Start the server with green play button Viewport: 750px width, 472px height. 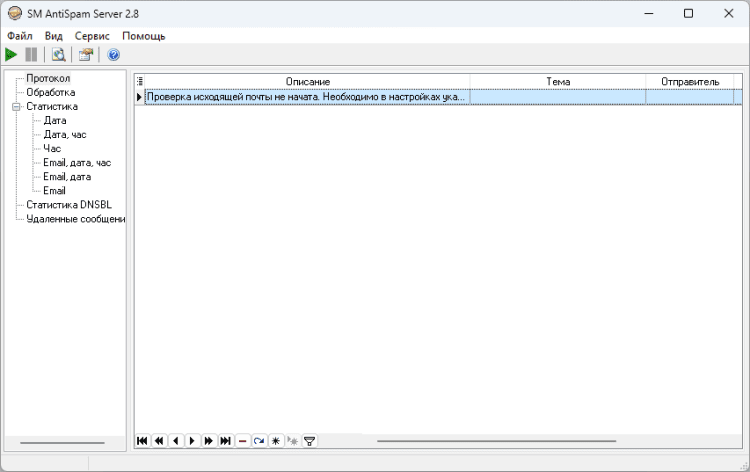pyautogui.click(x=11, y=55)
